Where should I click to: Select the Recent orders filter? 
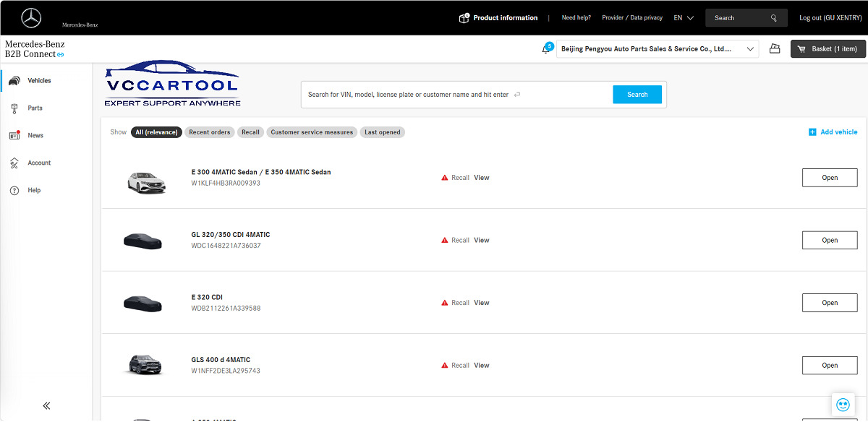click(x=209, y=132)
